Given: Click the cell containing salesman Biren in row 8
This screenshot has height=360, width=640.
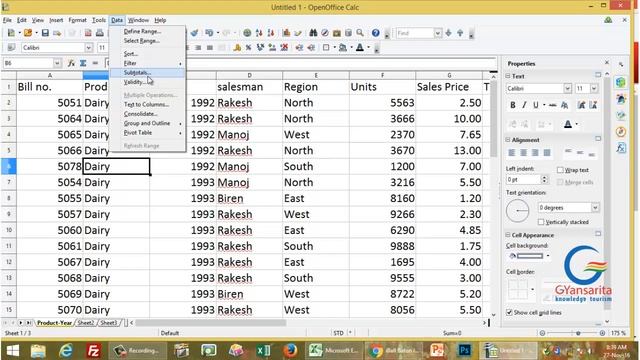Looking at the screenshot, I should pos(249,198).
